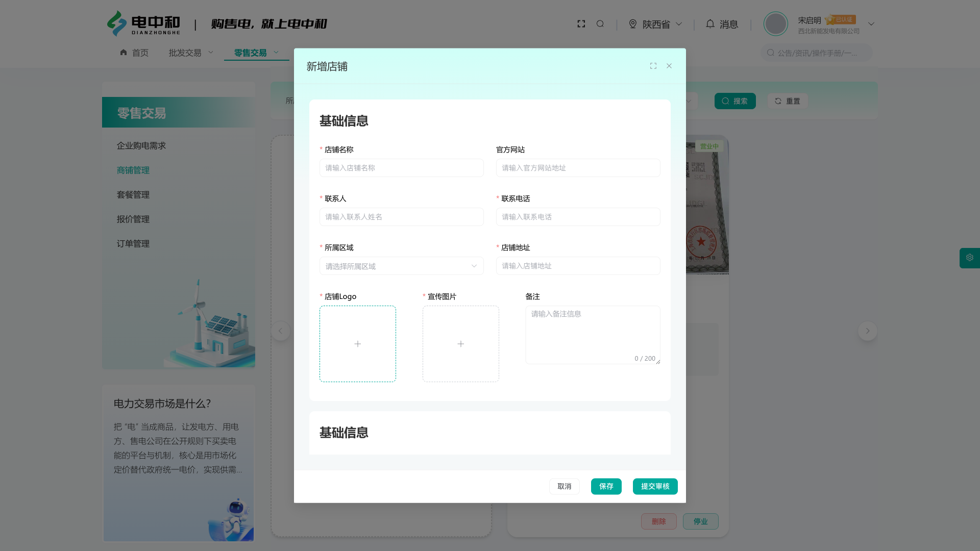
Task: Click the 提交审核 button
Action: [655, 486]
